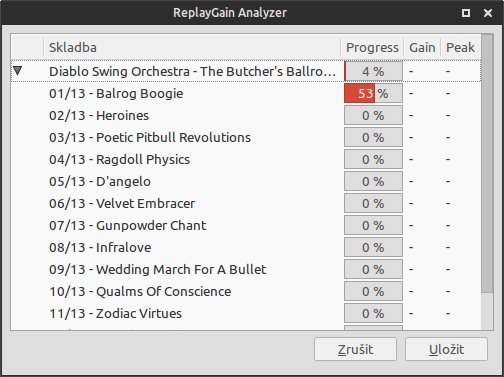Image resolution: width=504 pixels, height=377 pixels.
Task: Select the 01/13 Balrog Boogie track
Action: click(x=246, y=93)
